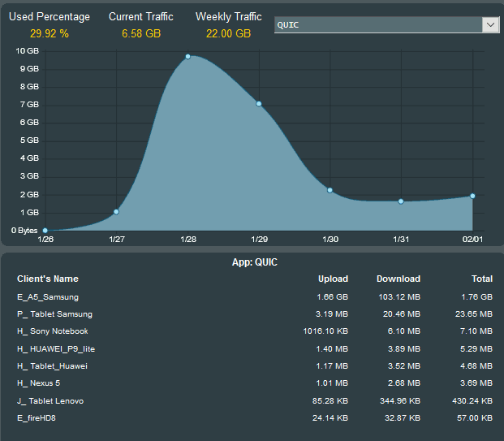The image size is (504, 441).
Task: Click the 344.96 KB download value
Action: (400, 401)
